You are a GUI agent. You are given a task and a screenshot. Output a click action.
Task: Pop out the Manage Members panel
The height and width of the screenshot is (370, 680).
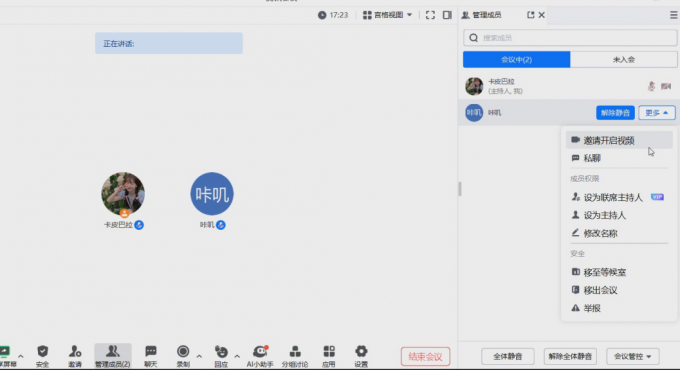[x=530, y=15]
